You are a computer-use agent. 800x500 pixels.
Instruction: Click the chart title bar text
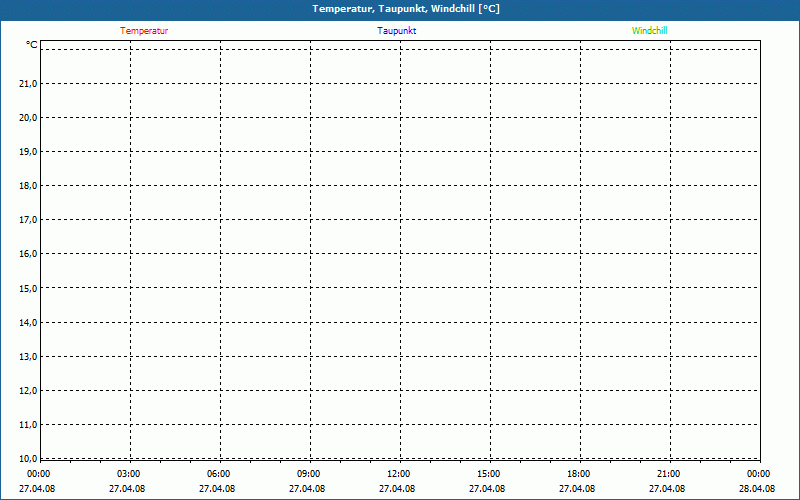[x=406, y=9]
